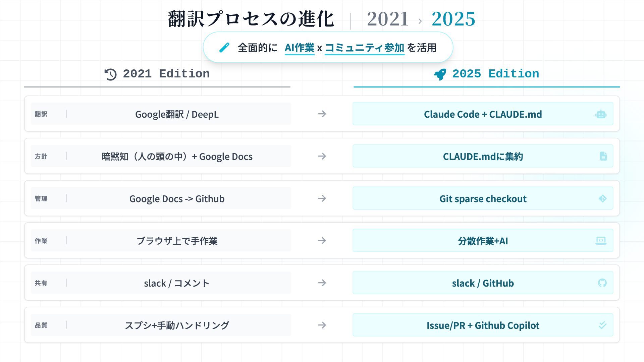This screenshot has width=644, height=362.
Task: Click the robot icon in the Claude Code row
Action: coord(601,114)
